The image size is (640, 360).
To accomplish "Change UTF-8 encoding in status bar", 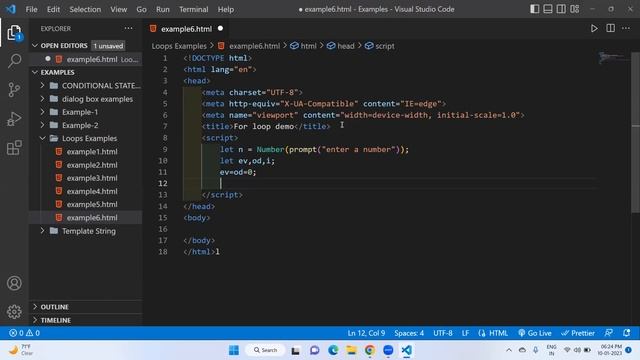I will [443, 333].
